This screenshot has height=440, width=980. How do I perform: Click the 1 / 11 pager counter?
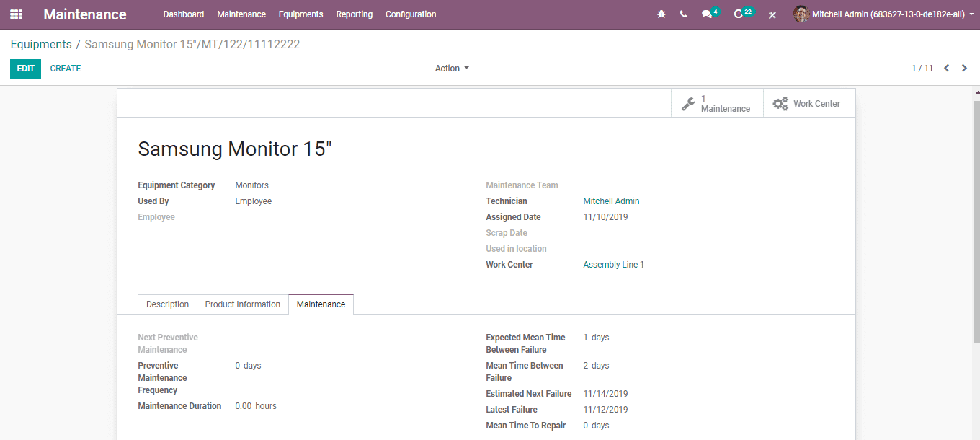(x=922, y=69)
